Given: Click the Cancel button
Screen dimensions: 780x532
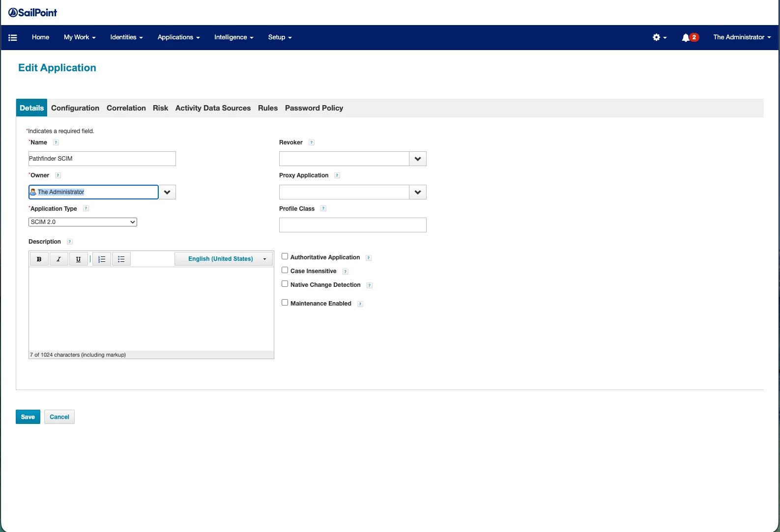Looking at the screenshot, I should [x=59, y=417].
